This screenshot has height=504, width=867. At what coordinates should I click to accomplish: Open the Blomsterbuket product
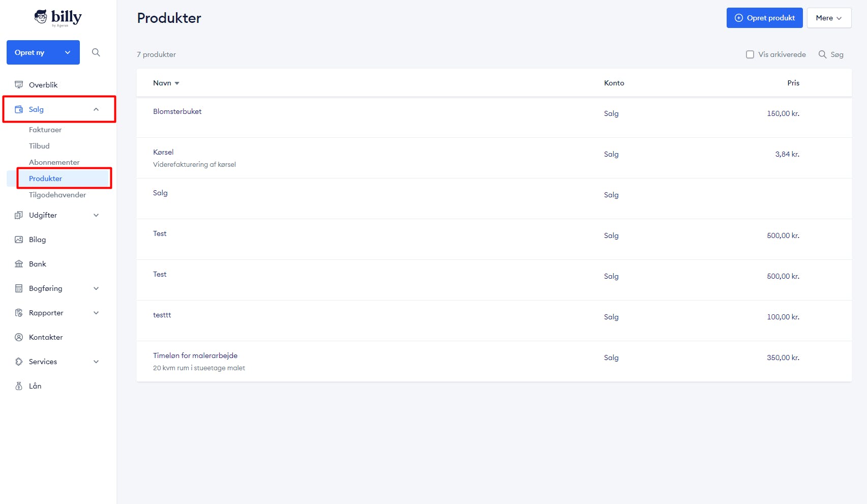click(177, 111)
